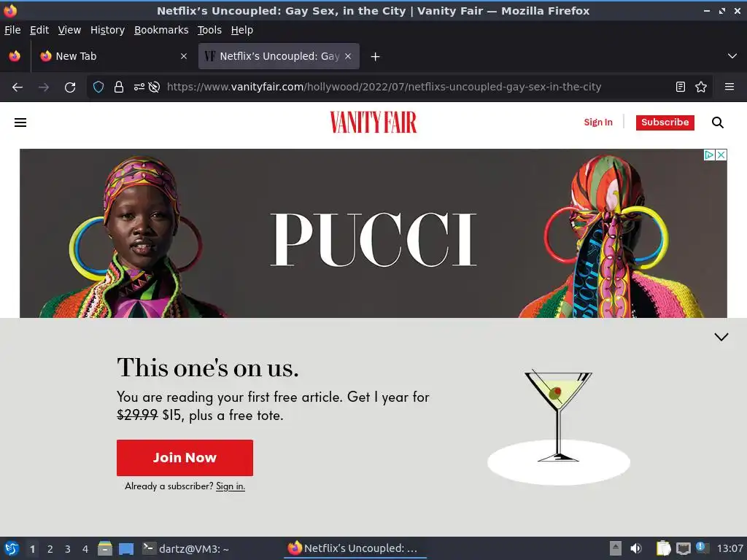Open the Tools menu
Viewport: 747px width, 560px height.
click(209, 30)
